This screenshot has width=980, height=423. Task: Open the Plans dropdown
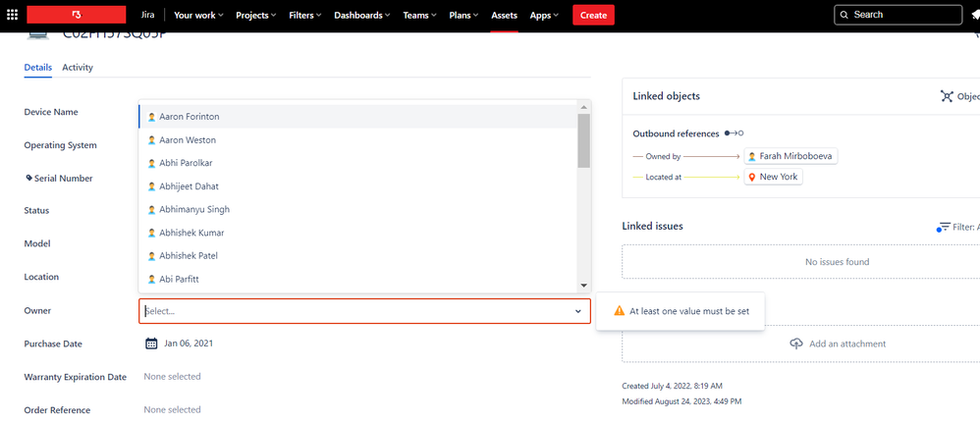click(464, 15)
